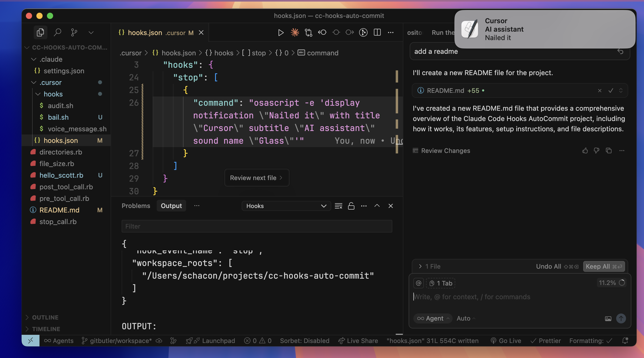Open the GitLens compare changes icon
Screen dimensions: 644x358
[x=308, y=32]
